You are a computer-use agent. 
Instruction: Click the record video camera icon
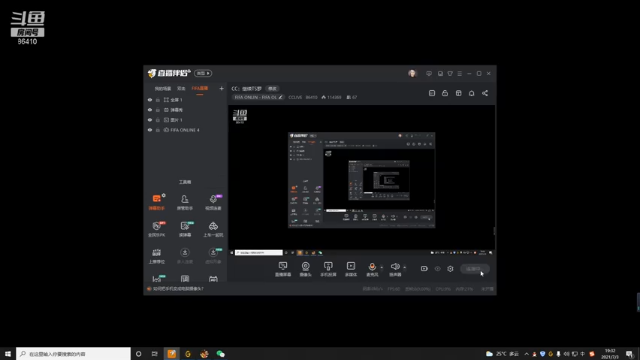coord(424,269)
